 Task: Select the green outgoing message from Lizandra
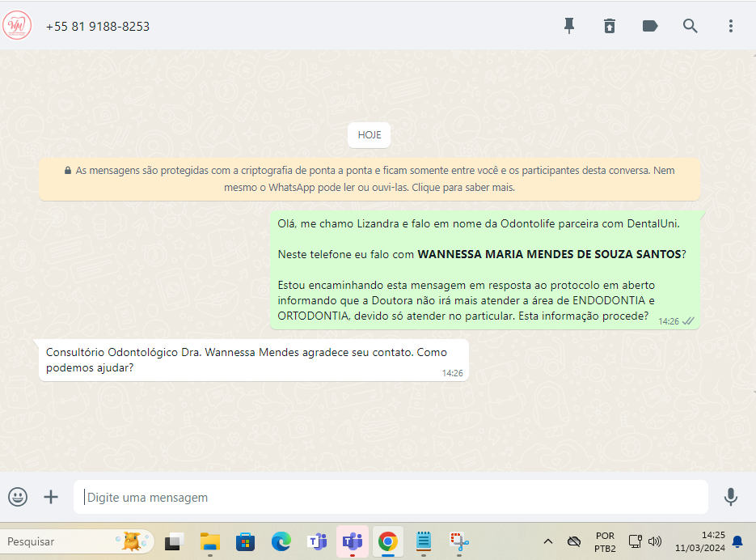(485, 269)
